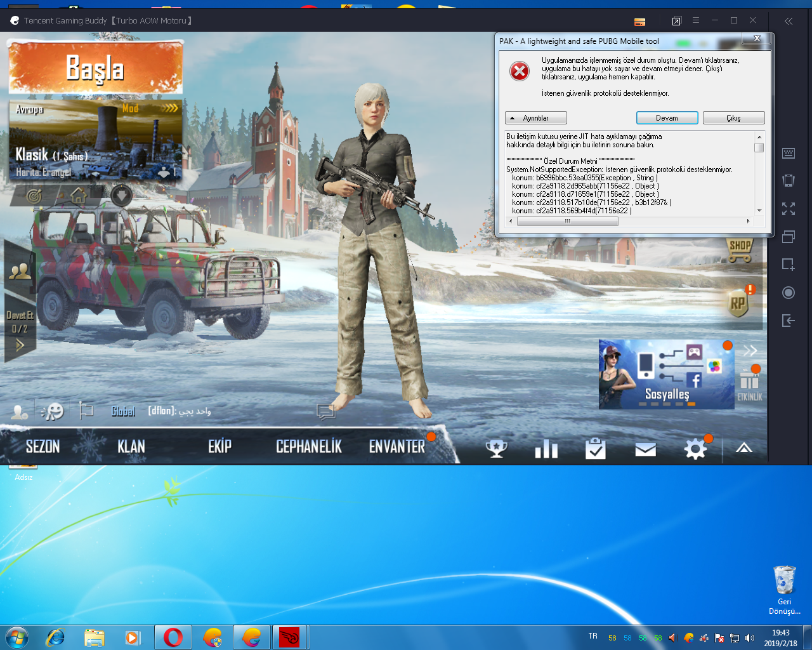Open the clipboard missions icon
This screenshot has height=650, width=812.
[595, 448]
